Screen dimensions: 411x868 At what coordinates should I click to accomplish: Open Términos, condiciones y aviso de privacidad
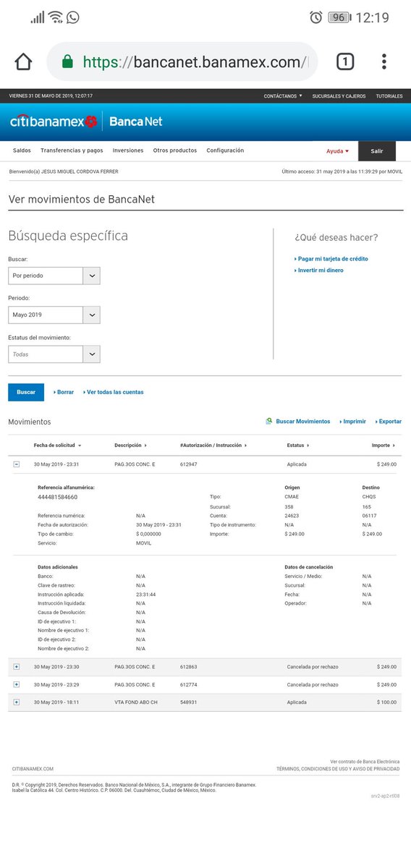tap(338, 770)
